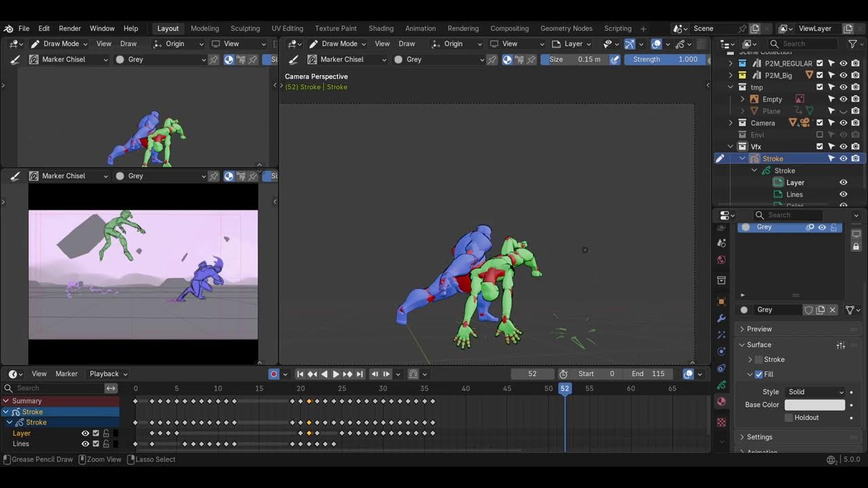Uncheck the Fill checkbox in Surface panel
868x488 pixels.
(x=759, y=374)
